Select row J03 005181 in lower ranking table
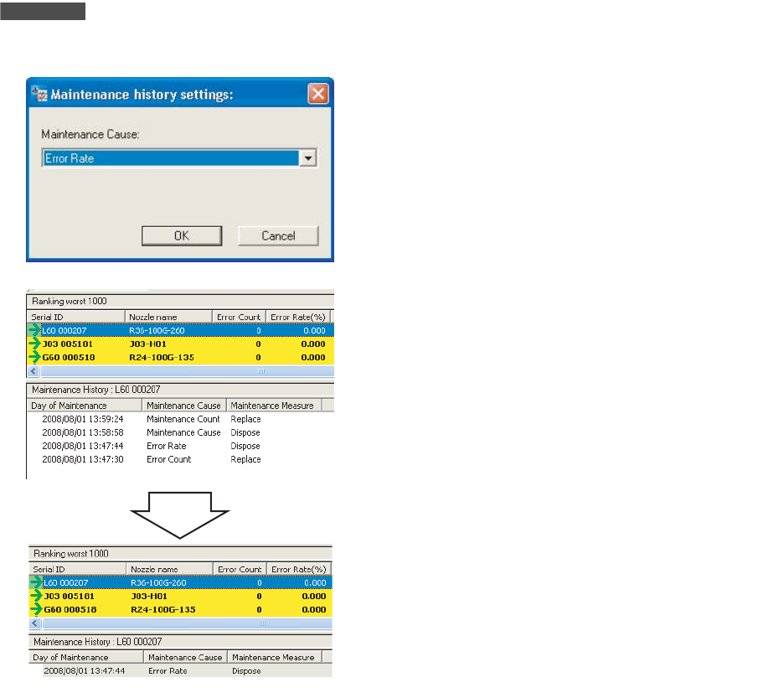 click(x=181, y=596)
